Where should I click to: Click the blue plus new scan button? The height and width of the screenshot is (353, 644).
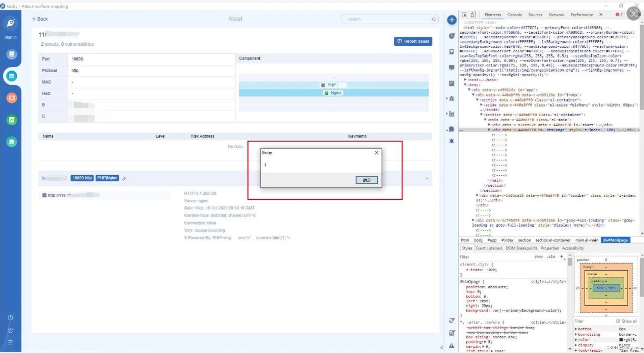pos(452,20)
